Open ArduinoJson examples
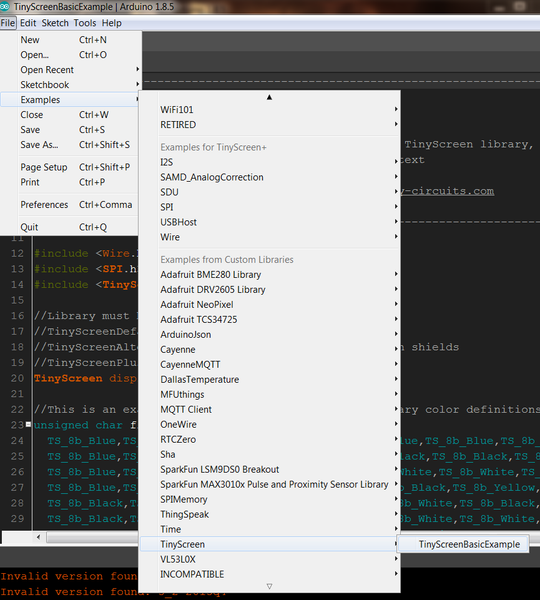The image size is (540, 600). tap(270, 334)
